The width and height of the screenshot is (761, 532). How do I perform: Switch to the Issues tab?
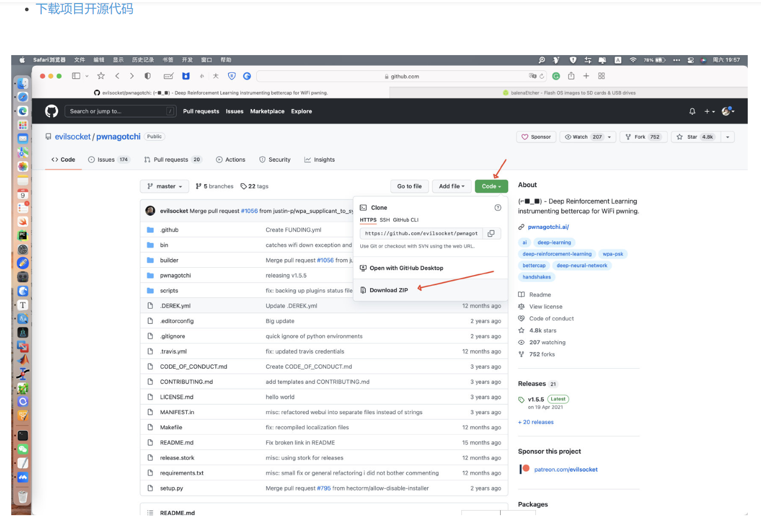[109, 160]
